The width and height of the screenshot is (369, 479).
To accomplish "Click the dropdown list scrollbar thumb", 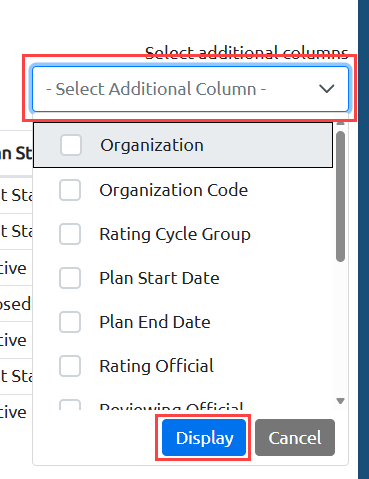I will coord(340,197).
